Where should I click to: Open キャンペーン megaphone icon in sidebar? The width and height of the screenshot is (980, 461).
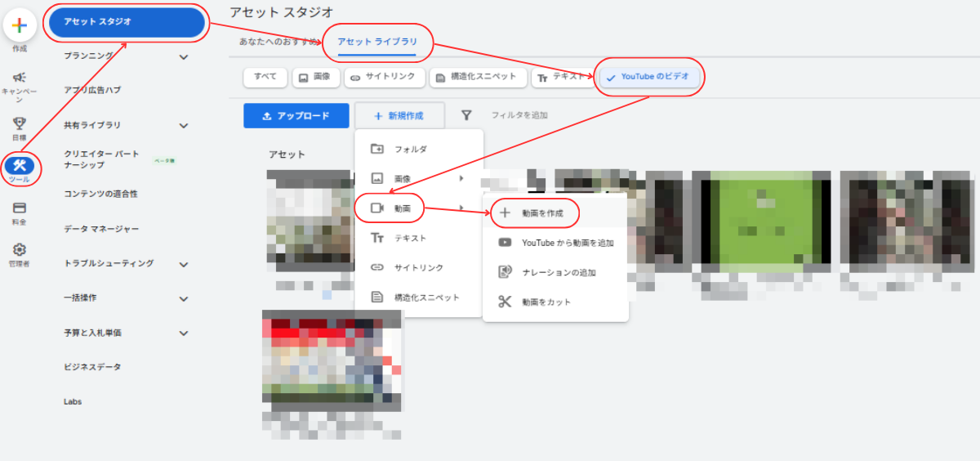[20, 78]
